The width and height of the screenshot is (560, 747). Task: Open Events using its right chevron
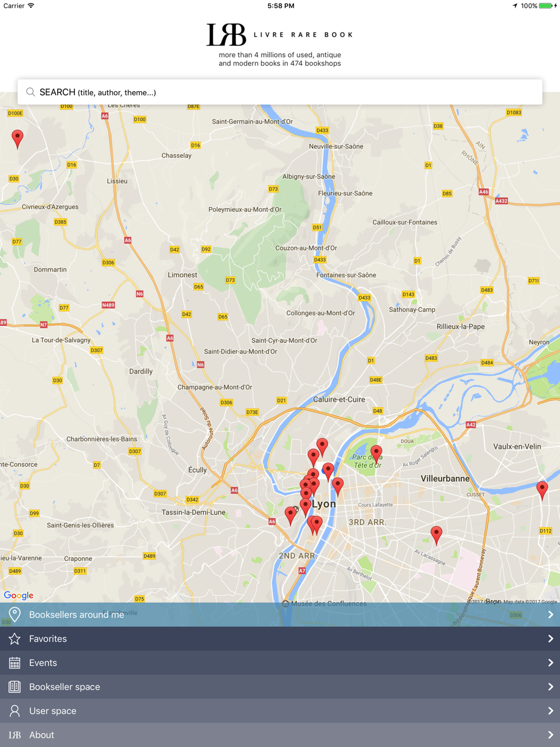550,662
